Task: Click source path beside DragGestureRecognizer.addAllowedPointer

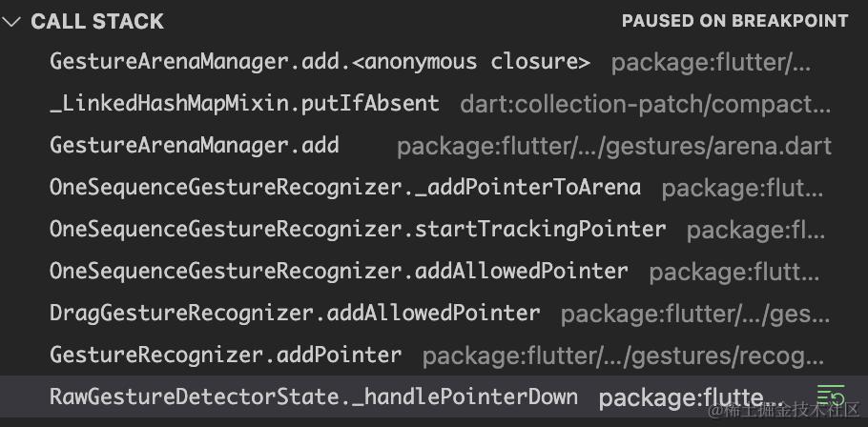Action: 695,315
